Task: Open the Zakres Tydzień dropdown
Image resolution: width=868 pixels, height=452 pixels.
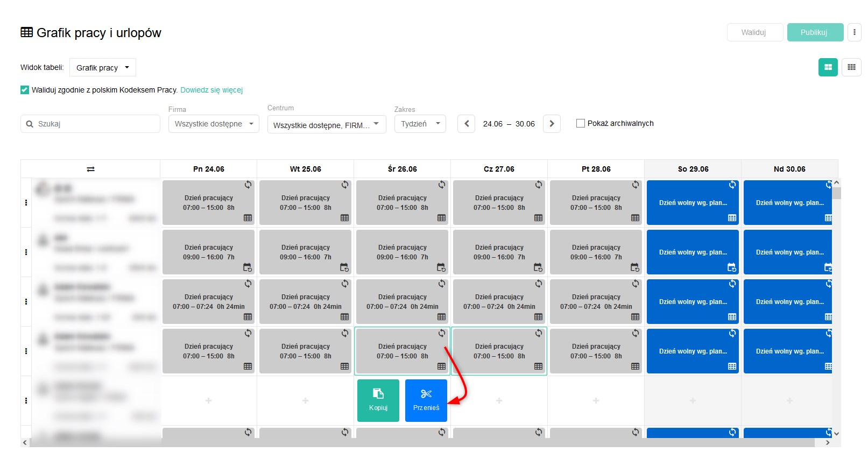Action: pos(420,124)
